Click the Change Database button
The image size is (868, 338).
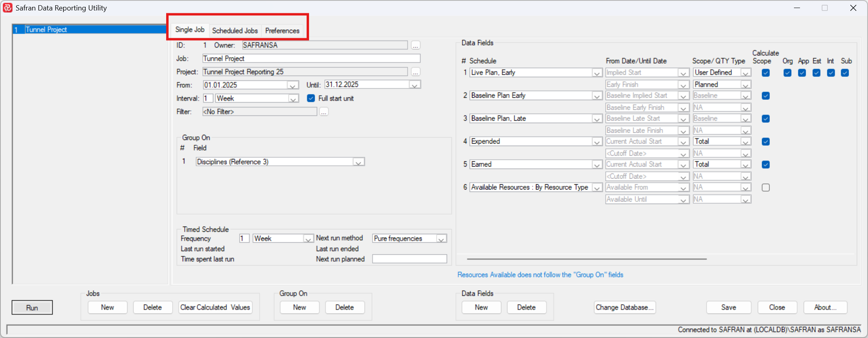[x=625, y=307]
